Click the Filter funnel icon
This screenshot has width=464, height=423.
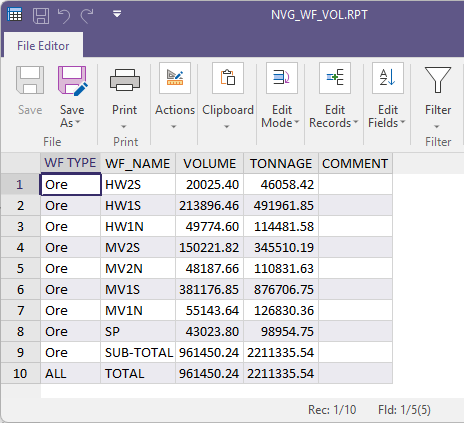438,80
